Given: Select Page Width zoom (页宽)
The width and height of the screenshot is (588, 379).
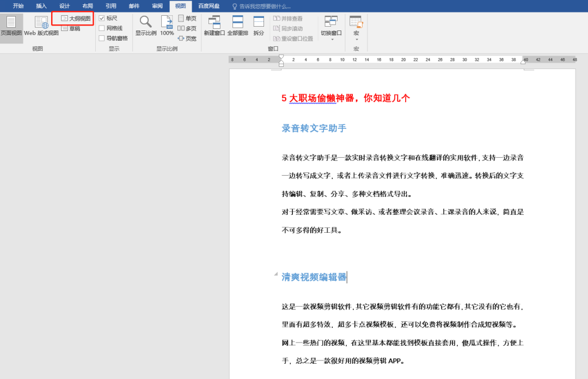Looking at the screenshot, I should coord(187,39).
